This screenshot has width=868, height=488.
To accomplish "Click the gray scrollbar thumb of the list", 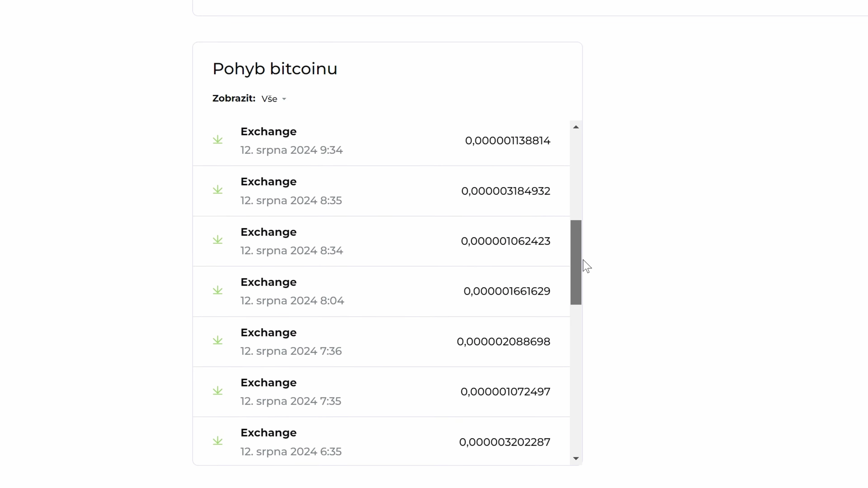I will [576, 262].
